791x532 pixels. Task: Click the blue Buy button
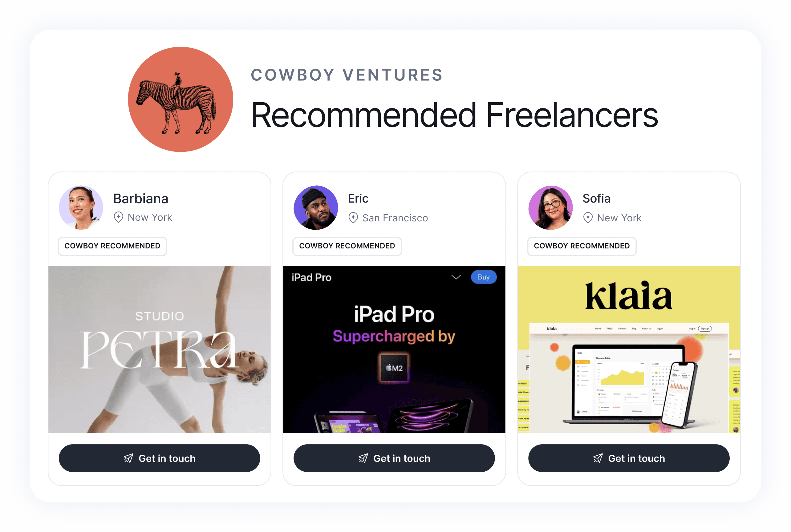tap(483, 277)
